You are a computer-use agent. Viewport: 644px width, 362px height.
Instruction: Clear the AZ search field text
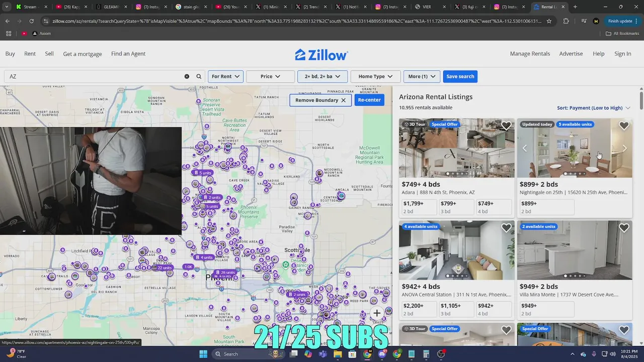[187, 76]
